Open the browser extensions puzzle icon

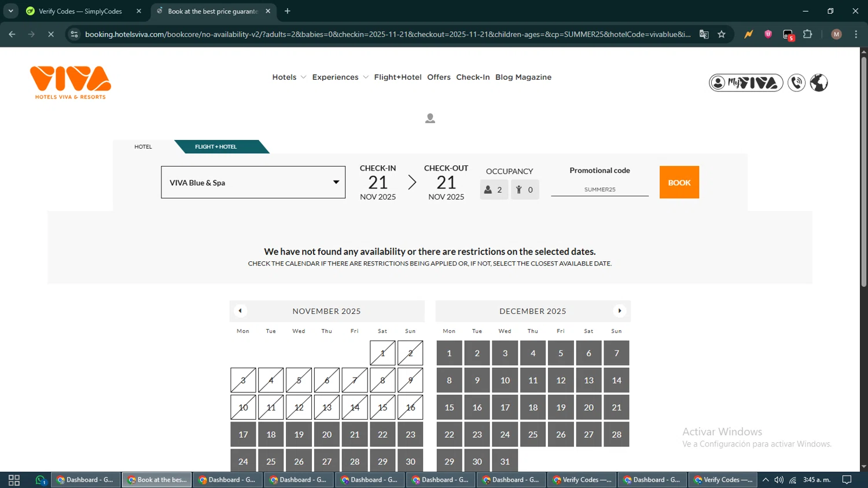point(808,34)
